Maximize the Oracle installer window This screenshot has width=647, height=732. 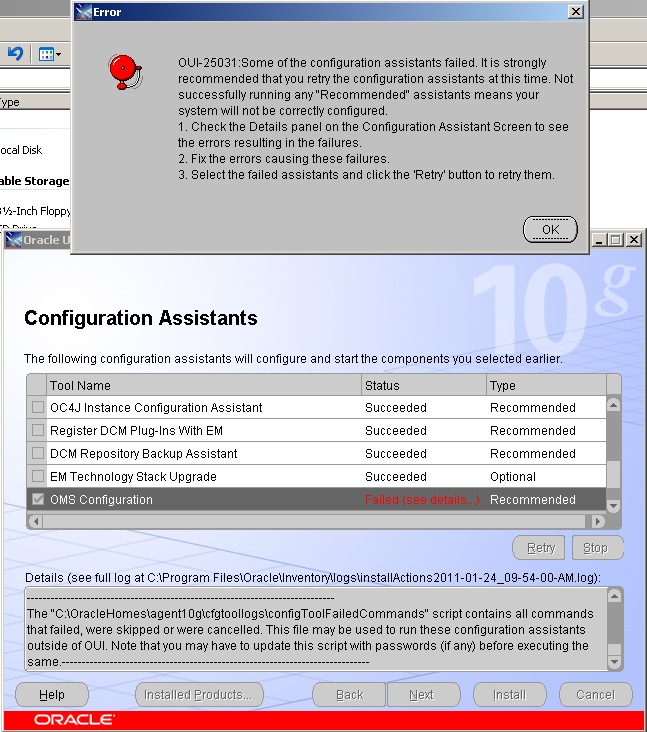click(x=615, y=240)
